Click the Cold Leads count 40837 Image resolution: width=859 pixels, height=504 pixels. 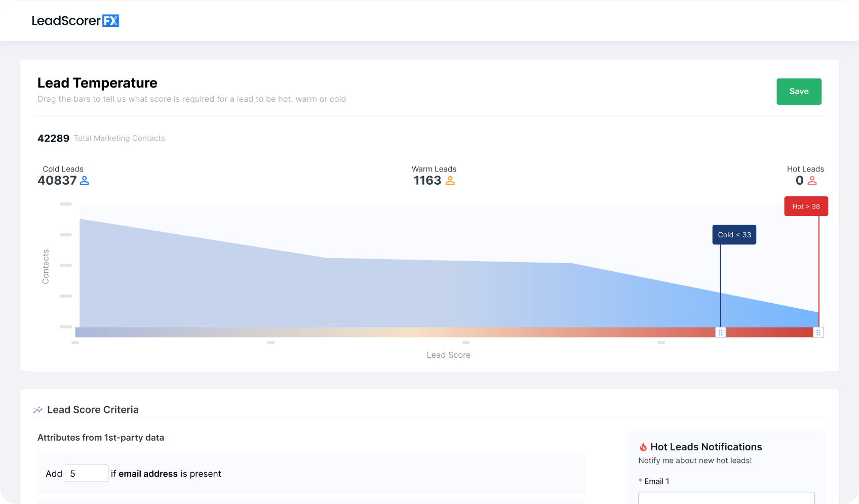tap(57, 181)
